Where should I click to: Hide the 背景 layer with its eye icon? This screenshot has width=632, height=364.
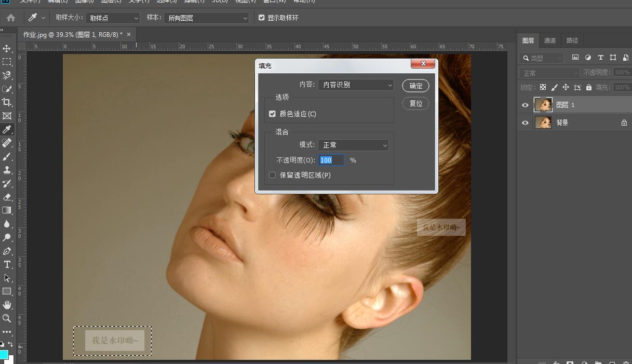pos(525,123)
